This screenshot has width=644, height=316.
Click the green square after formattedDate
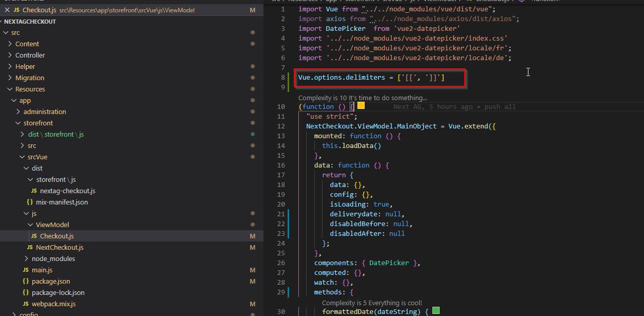click(436, 310)
